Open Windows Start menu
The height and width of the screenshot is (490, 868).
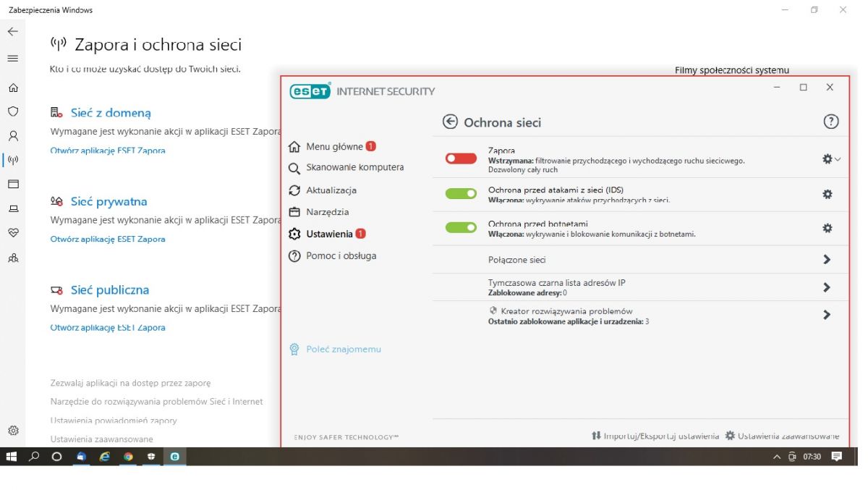pyautogui.click(x=12, y=457)
